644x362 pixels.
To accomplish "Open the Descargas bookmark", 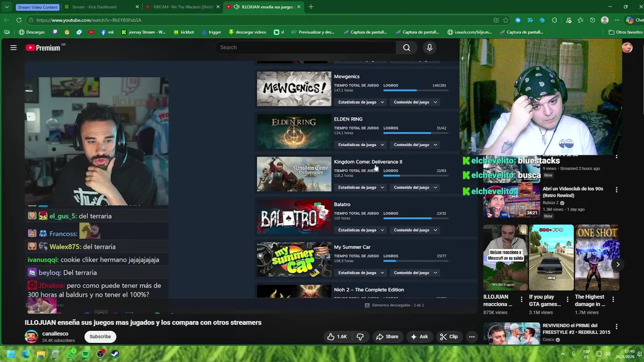I will [32, 32].
